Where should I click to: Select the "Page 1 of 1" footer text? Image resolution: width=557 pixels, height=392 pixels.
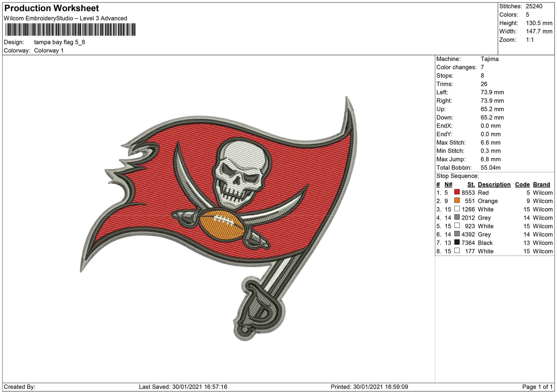(537, 387)
